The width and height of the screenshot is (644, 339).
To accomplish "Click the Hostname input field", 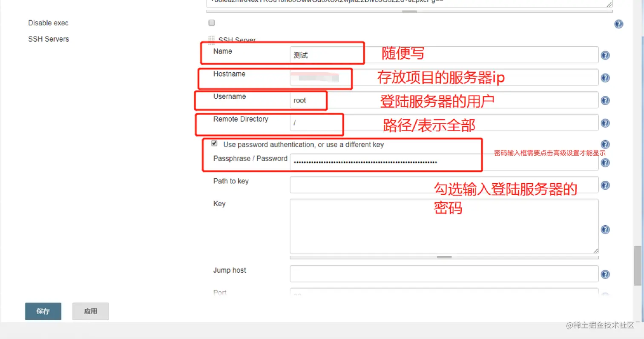I will coord(444,77).
